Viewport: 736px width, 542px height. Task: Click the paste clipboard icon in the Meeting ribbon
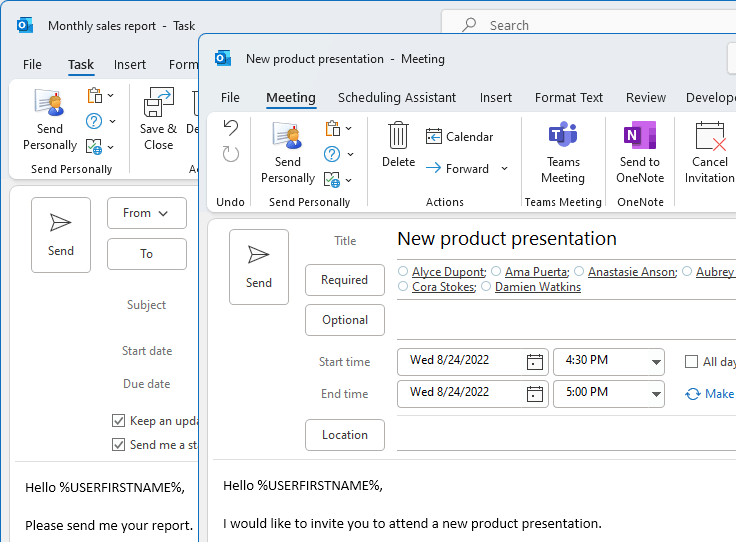[333, 128]
